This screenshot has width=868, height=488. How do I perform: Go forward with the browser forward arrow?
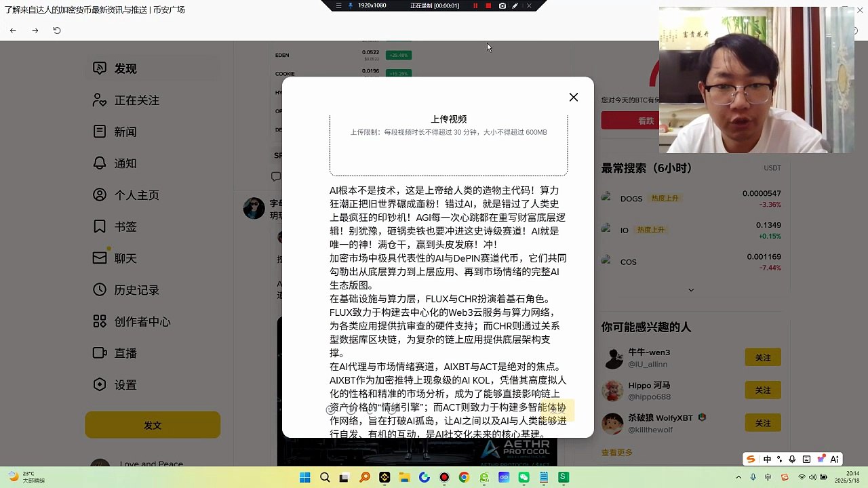(x=35, y=30)
